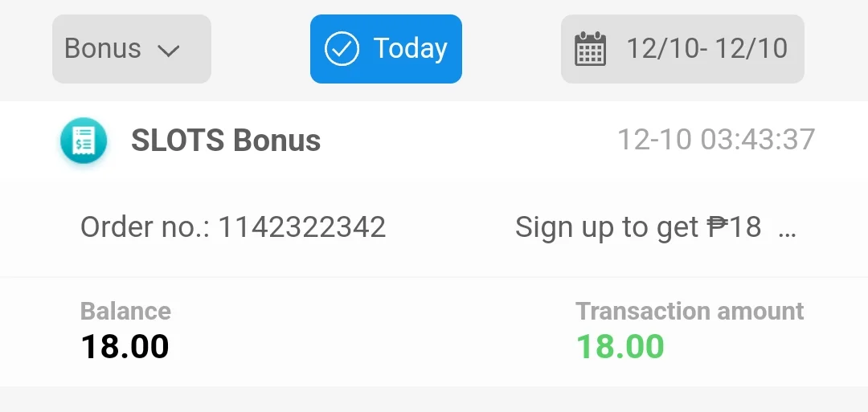Click the 12-10 03:43:37 timestamp

(x=716, y=140)
